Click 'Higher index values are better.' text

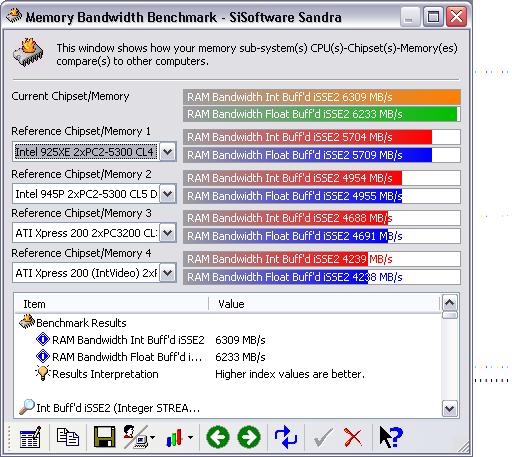(x=290, y=374)
